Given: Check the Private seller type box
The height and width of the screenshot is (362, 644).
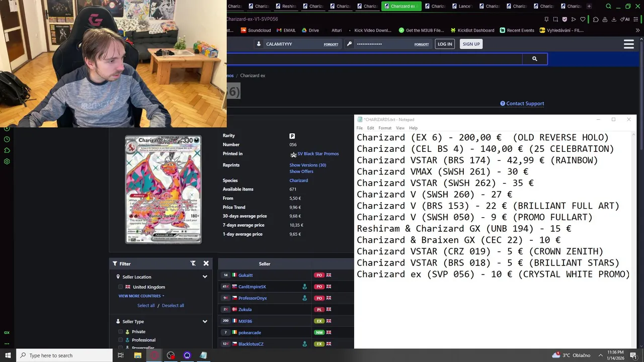Looking at the screenshot, I should (x=121, y=332).
